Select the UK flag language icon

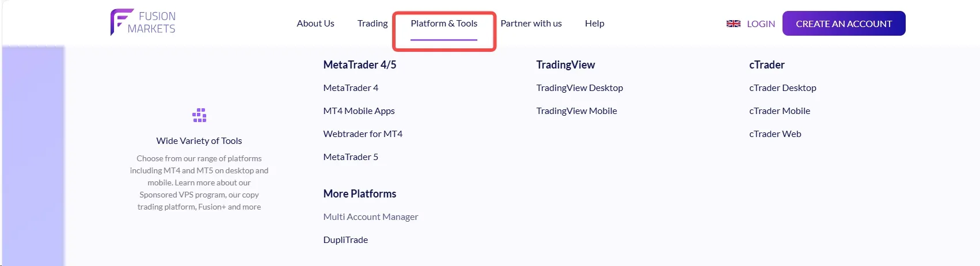pos(733,24)
